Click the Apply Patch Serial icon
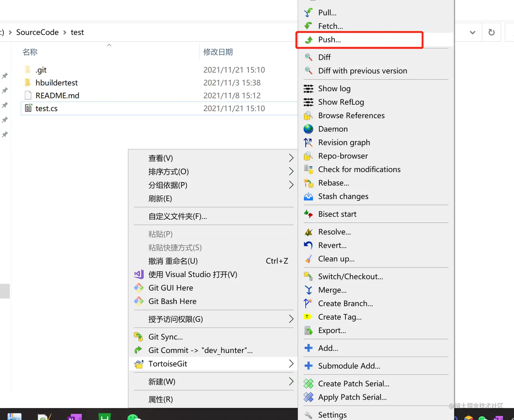Image resolution: width=514 pixels, height=420 pixels. point(308,397)
